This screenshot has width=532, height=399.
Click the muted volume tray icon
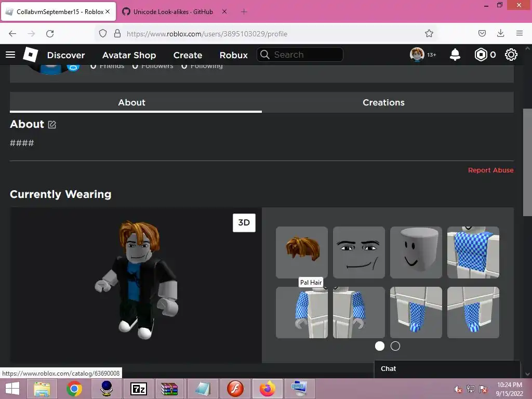458,389
